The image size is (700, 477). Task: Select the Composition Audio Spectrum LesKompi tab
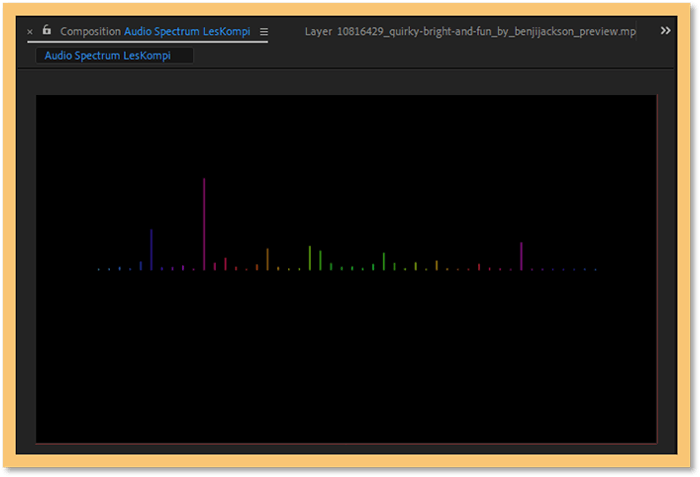tap(155, 32)
